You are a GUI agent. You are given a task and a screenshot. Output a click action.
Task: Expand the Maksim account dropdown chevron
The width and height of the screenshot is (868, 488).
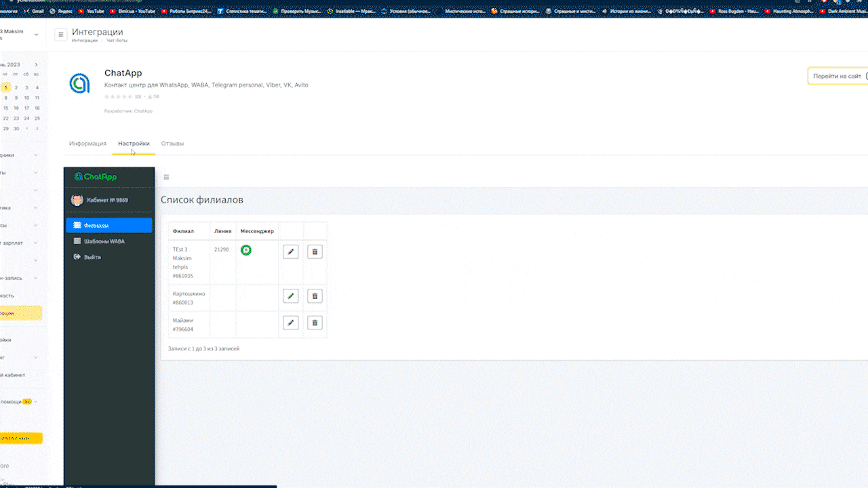pyautogui.click(x=37, y=35)
